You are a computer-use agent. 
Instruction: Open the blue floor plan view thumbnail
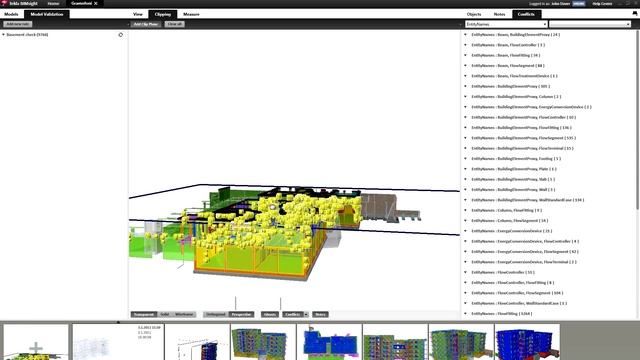329,342
